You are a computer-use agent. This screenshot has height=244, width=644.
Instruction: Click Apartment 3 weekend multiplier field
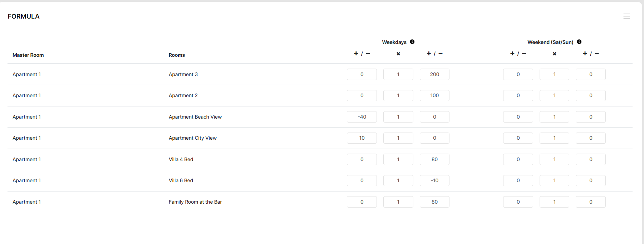[554, 74]
